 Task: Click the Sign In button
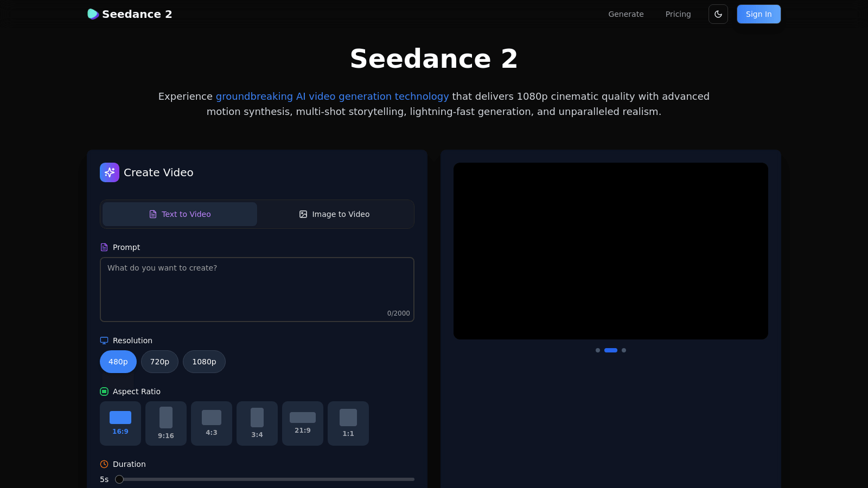point(758,14)
